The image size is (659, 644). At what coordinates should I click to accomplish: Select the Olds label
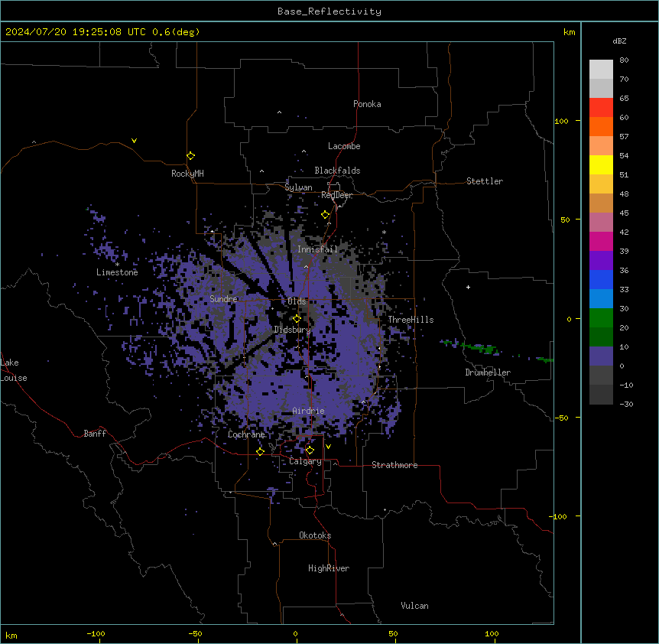point(297,301)
